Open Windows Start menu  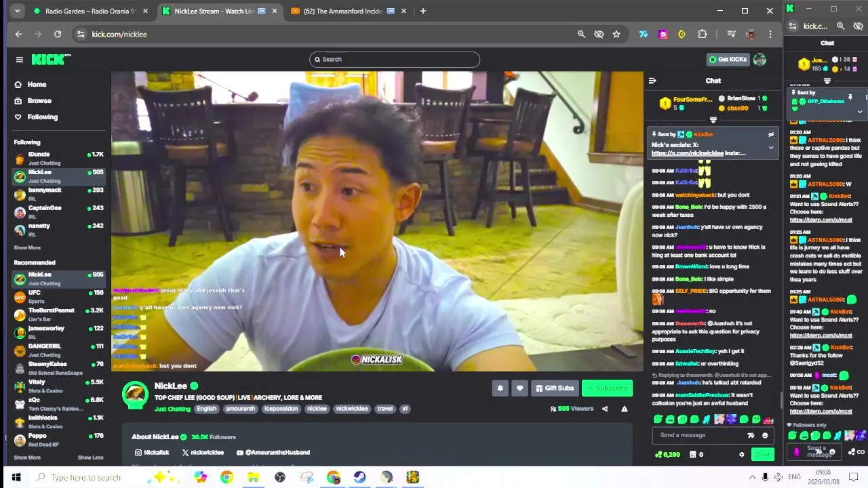click(16, 478)
